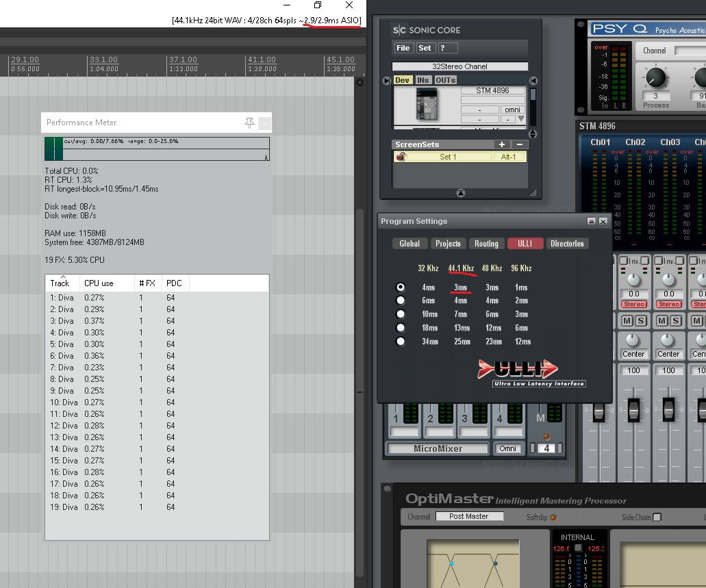The height and width of the screenshot is (588, 706).
Task: Turn the Ch02 pan knob above Center
Action: pos(633,340)
